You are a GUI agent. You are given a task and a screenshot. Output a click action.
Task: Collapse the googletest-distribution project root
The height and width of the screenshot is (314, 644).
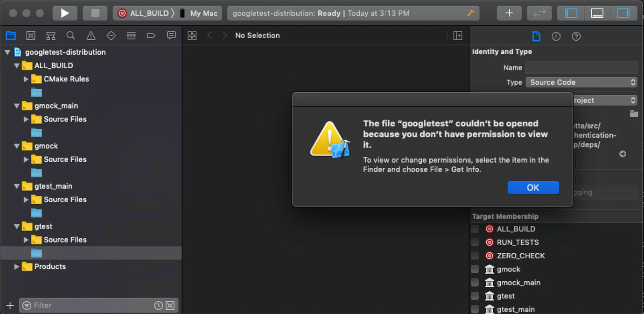click(x=7, y=52)
